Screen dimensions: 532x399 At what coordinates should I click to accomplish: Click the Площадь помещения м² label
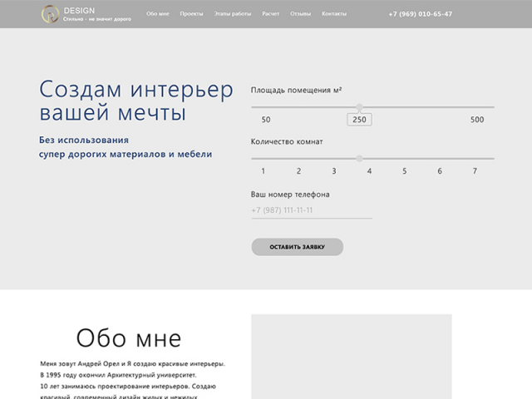click(x=296, y=91)
